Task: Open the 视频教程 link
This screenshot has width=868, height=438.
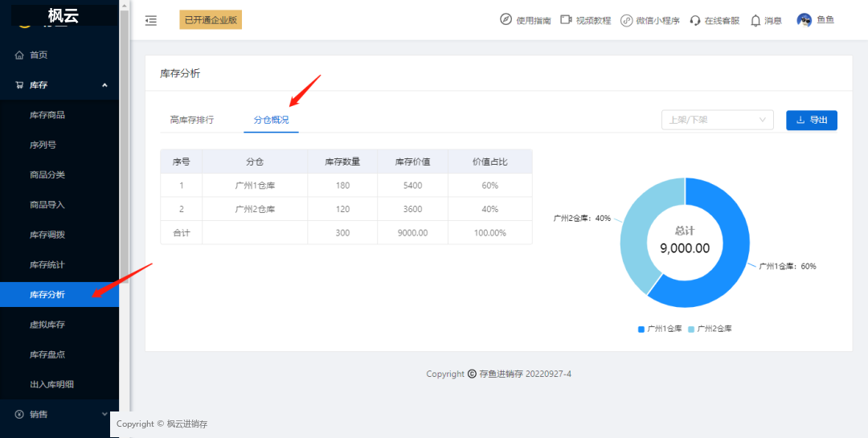Action: [x=593, y=20]
